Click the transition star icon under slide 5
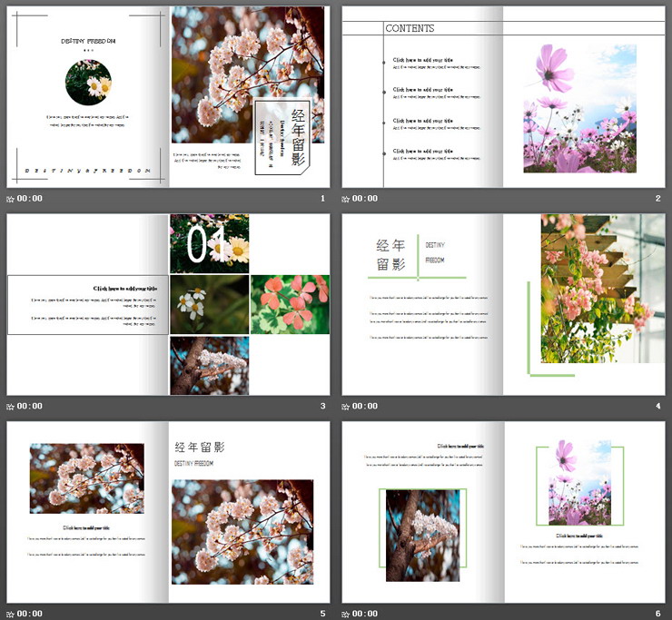Viewport: 672px width, 620px height. pyautogui.click(x=11, y=614)
